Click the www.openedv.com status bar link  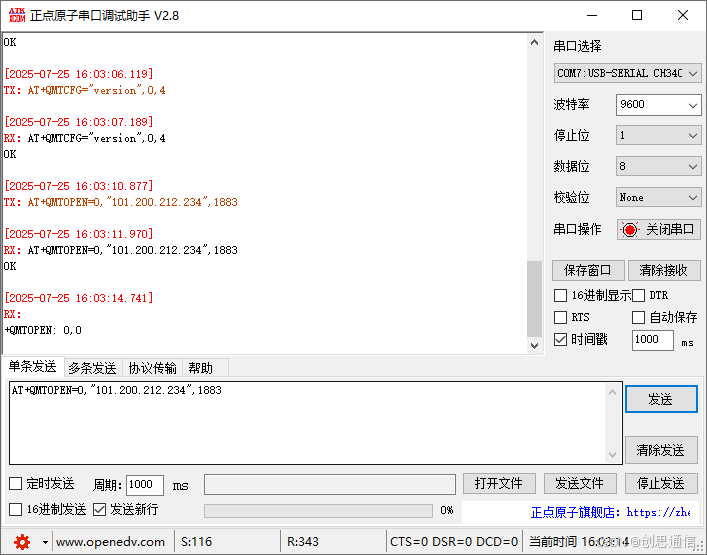click(110, 541)
